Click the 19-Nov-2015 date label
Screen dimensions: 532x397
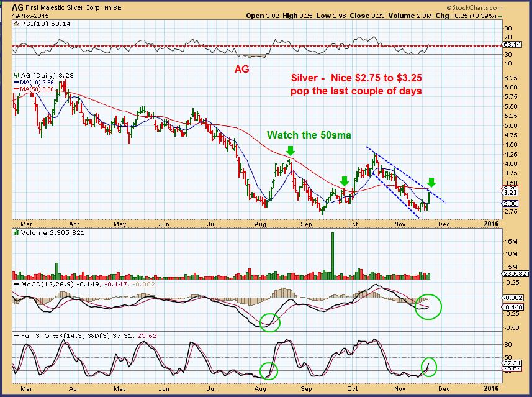click(30, 16)
